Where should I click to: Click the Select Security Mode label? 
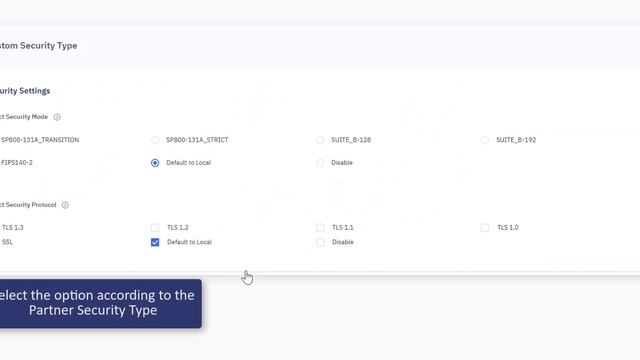click(24, 117)
